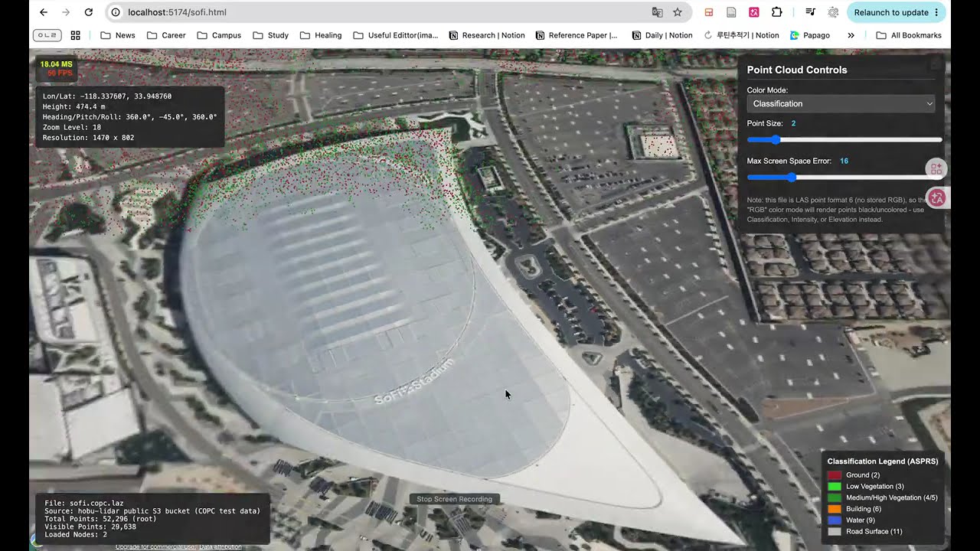980x551 pixels.
Task: Click the Ground (2) red swatch
Action: pos(834,475)
